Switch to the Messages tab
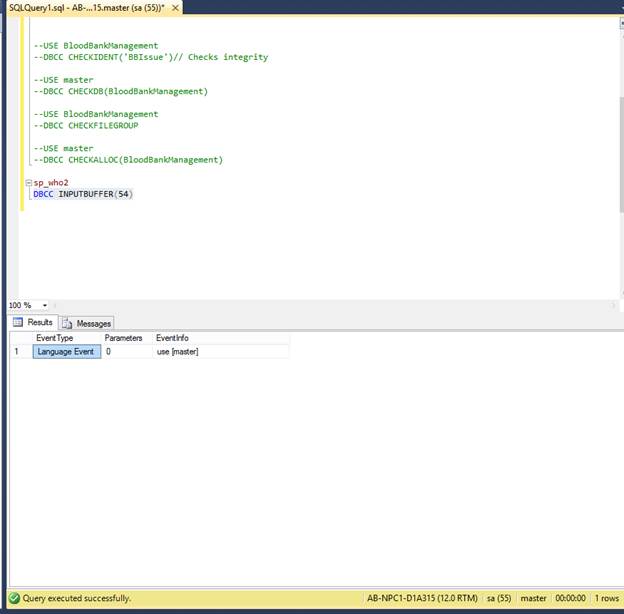624x614 pixels. click(87, 324)
